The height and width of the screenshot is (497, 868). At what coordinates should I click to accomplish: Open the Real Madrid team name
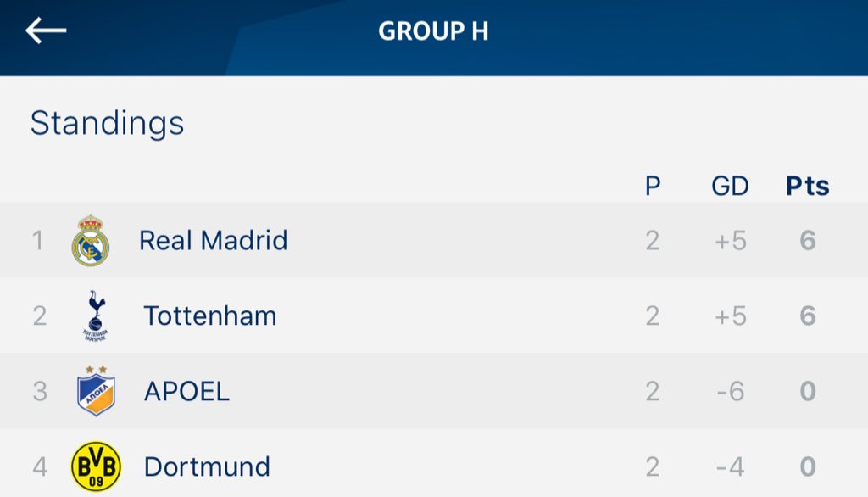tap(213, 241)
